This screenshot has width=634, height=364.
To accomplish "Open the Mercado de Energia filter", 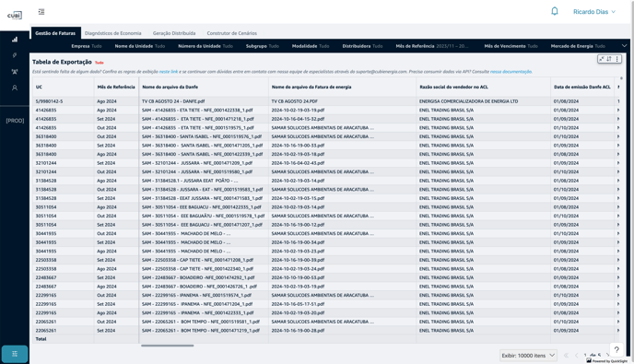I will click(578, 46).
